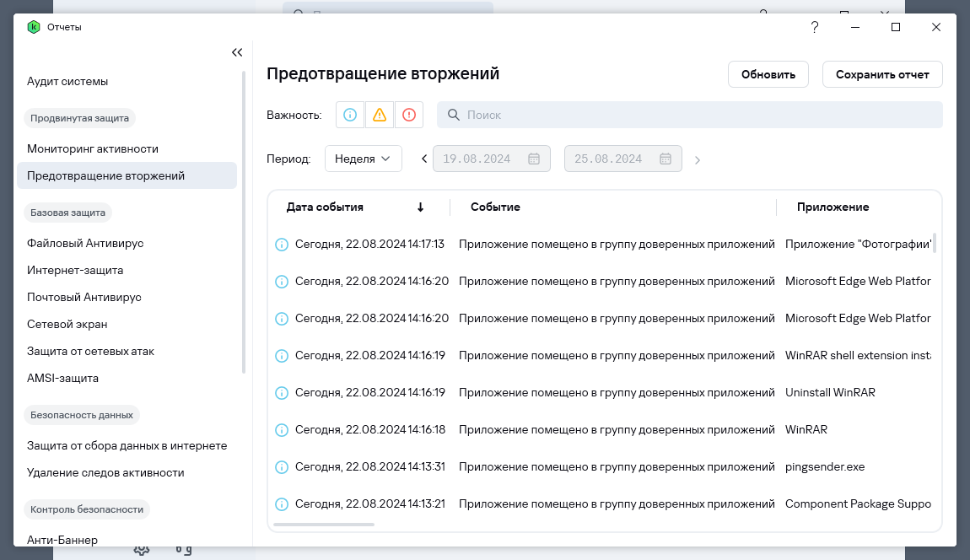This screenshot has width=970, height=560.
Task: Click the Сохранить отчет button
Action: 882,74
